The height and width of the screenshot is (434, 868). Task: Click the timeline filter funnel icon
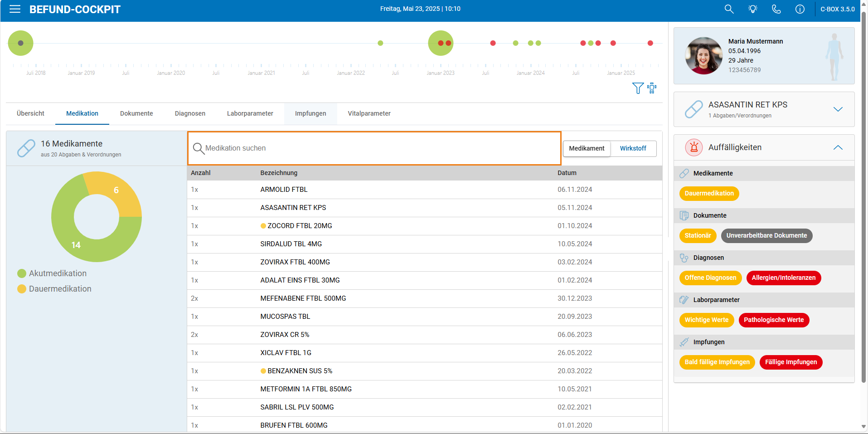click(x=638, y=88)
